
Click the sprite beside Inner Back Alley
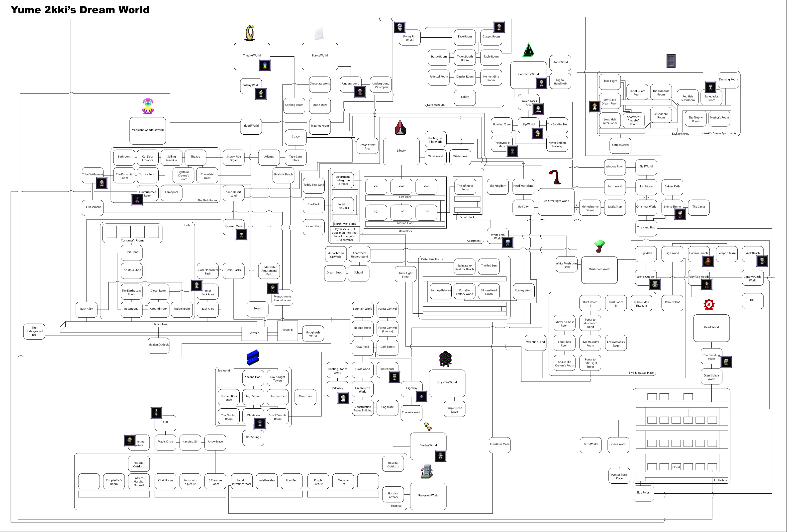click(197, 285)
